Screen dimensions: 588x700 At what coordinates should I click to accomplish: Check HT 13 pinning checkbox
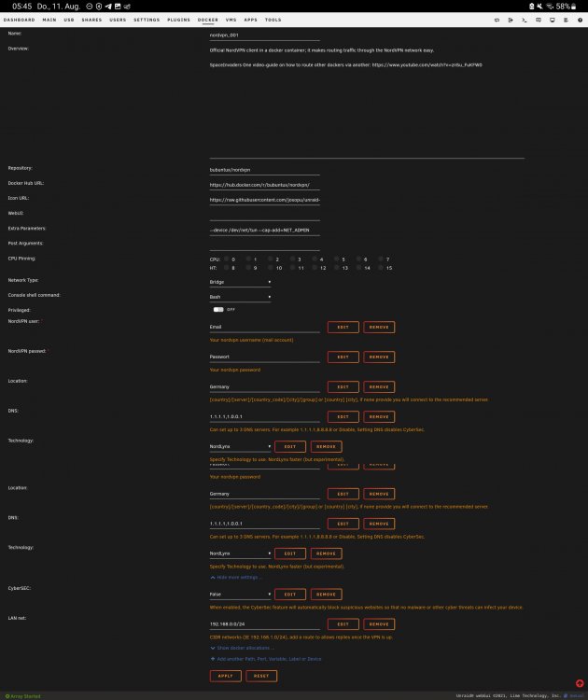(336, 268)
